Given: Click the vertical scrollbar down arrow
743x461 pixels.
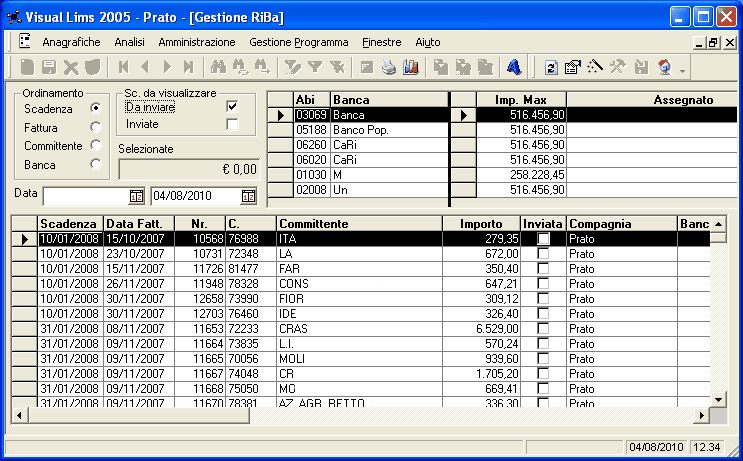Looking at the screenshot, I should pos(718,400).
